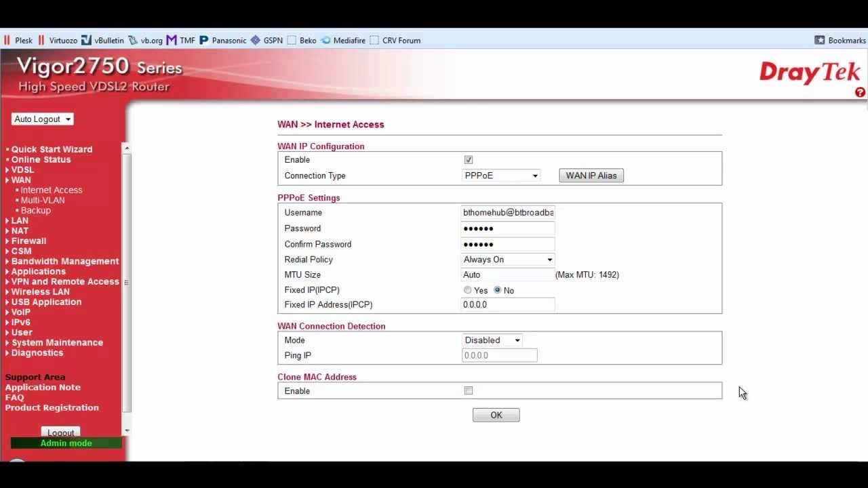Toggle the WAN IP Configuration Enable checkbox
Image resolution: width=868 pixels, height=488 pixels.
469,160
